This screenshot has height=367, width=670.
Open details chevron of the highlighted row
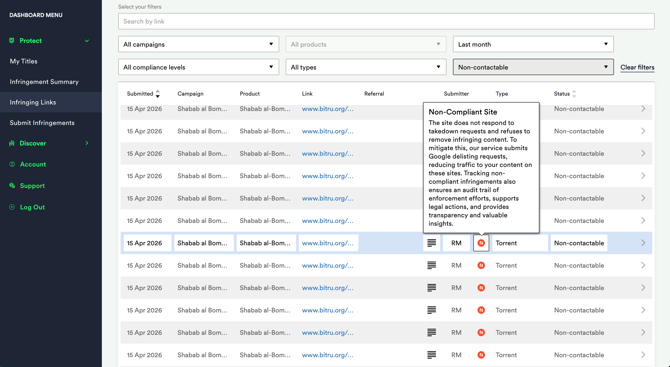coord(643,243)
